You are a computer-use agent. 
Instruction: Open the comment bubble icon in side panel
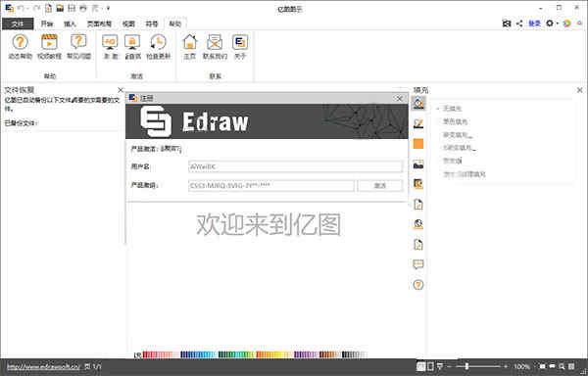418,264
